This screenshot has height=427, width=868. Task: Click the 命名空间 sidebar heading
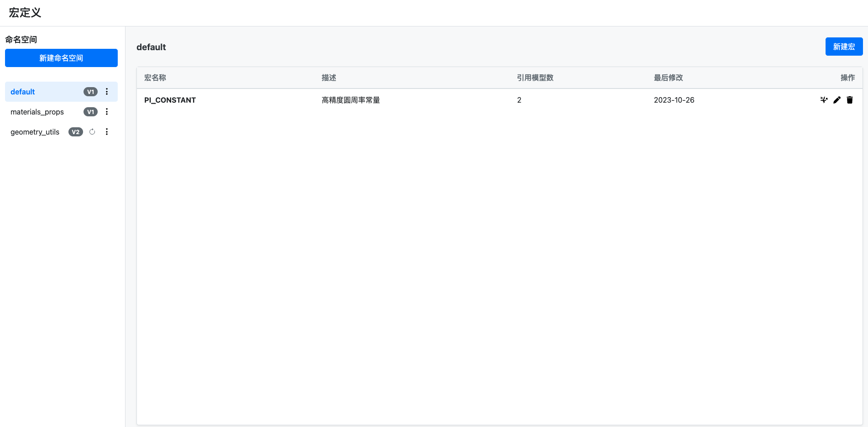(21, 39)
